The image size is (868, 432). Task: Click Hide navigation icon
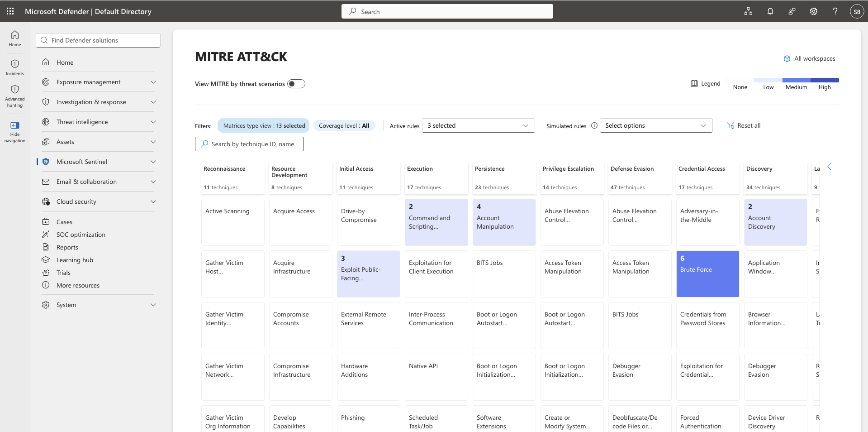(x=15, y=125)
